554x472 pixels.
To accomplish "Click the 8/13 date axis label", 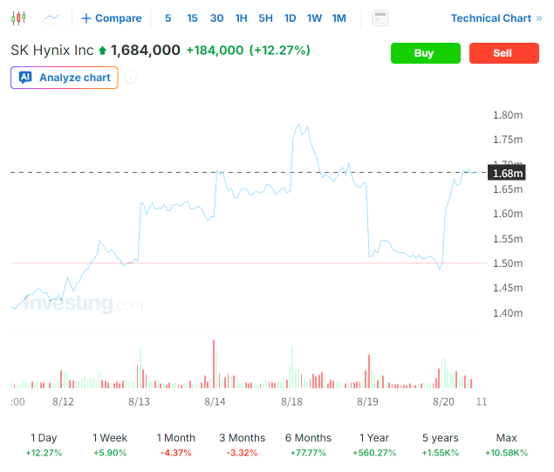I will click(x=139, y=402).
